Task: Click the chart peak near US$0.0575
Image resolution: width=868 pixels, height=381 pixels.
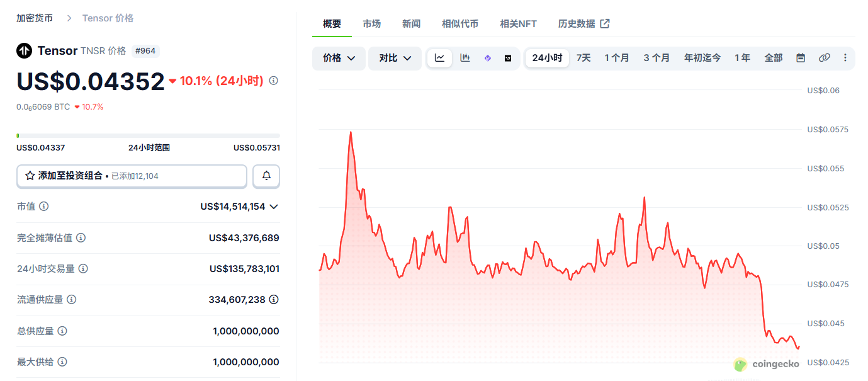Action: click(x=351, y=132)
